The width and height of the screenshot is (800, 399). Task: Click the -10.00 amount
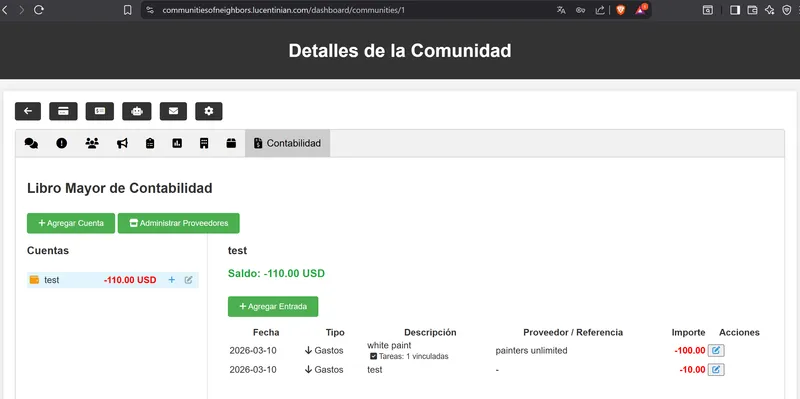click(x=692, y=369)
